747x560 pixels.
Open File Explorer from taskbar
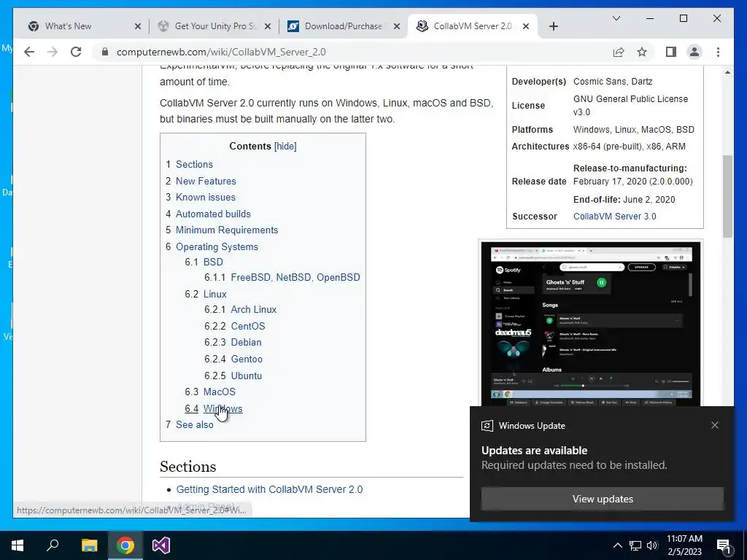coord(89,545)
